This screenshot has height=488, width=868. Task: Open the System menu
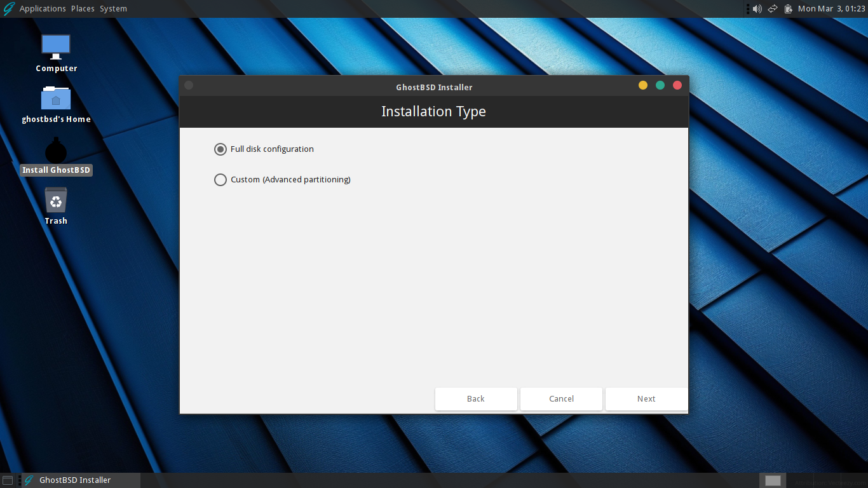tap(113, 8)
